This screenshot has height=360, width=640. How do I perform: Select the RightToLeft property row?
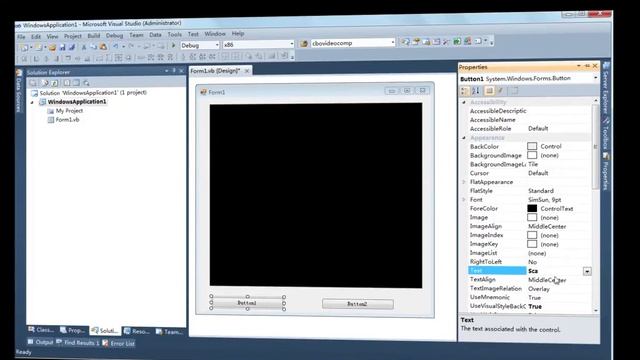529,262
